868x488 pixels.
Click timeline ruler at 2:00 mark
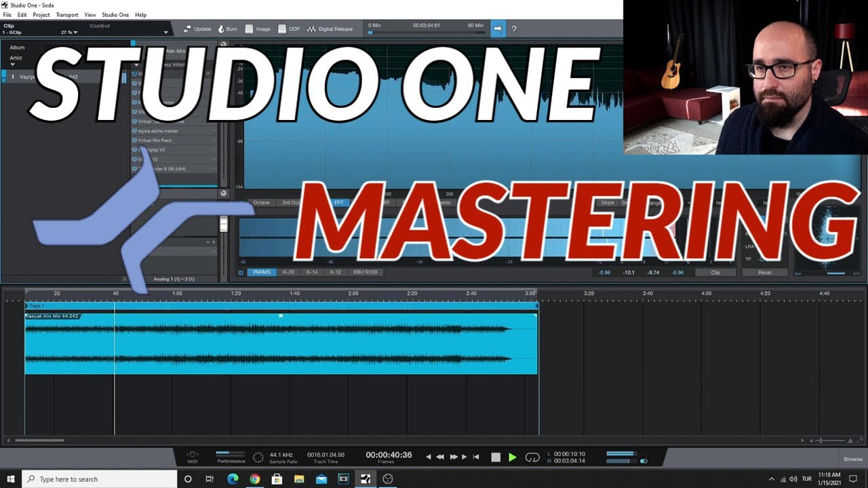[x=353, y=293]
